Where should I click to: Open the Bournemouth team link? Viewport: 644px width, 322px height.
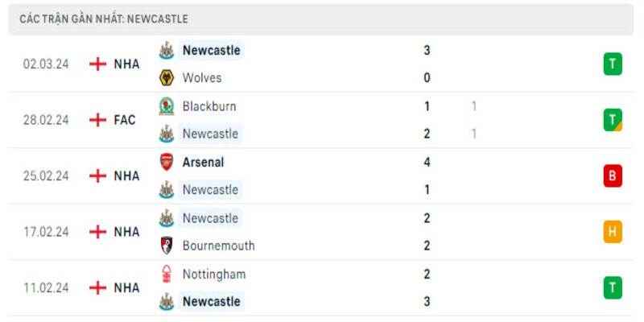[218, 246]
